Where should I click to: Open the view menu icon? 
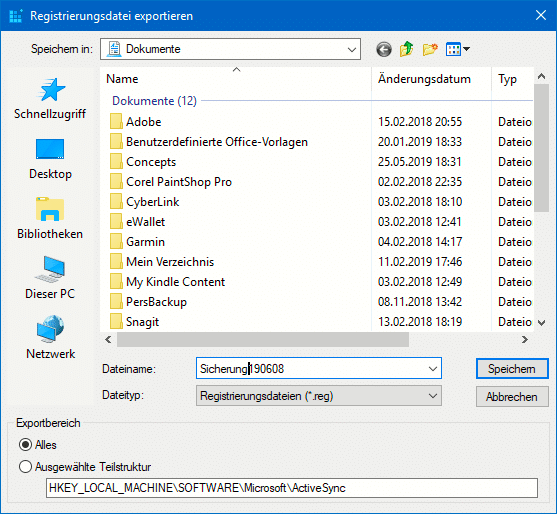click(x=458, y=49)
